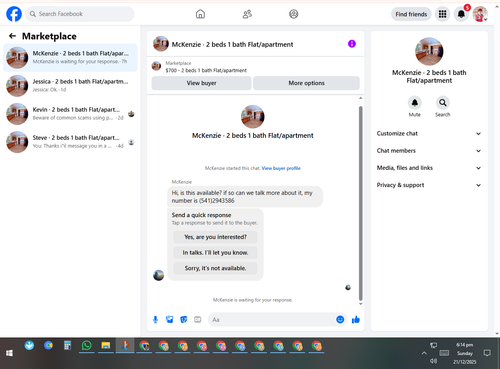Click the message text field 'Aa'
Viewport: 500px width, 369px height.
tap(271, 320)
